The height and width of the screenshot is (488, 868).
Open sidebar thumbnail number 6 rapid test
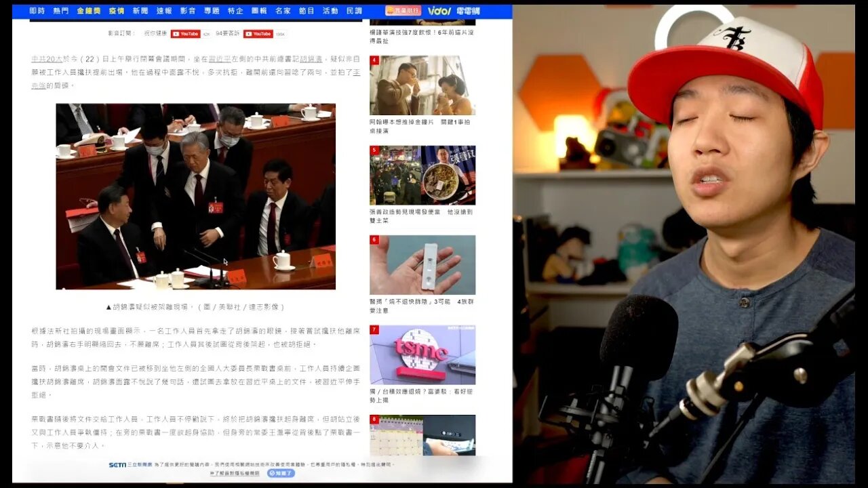(x=422, y=265)
